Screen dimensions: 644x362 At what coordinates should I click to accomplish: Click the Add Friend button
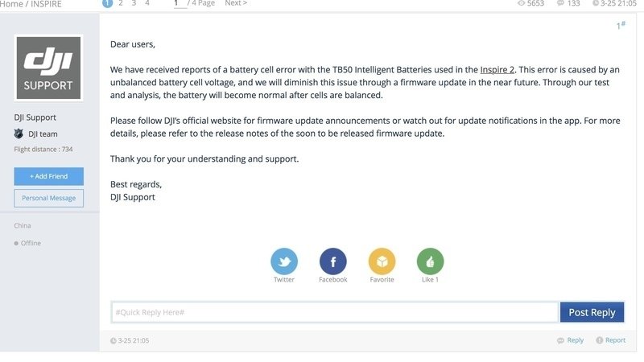(49, 176)
